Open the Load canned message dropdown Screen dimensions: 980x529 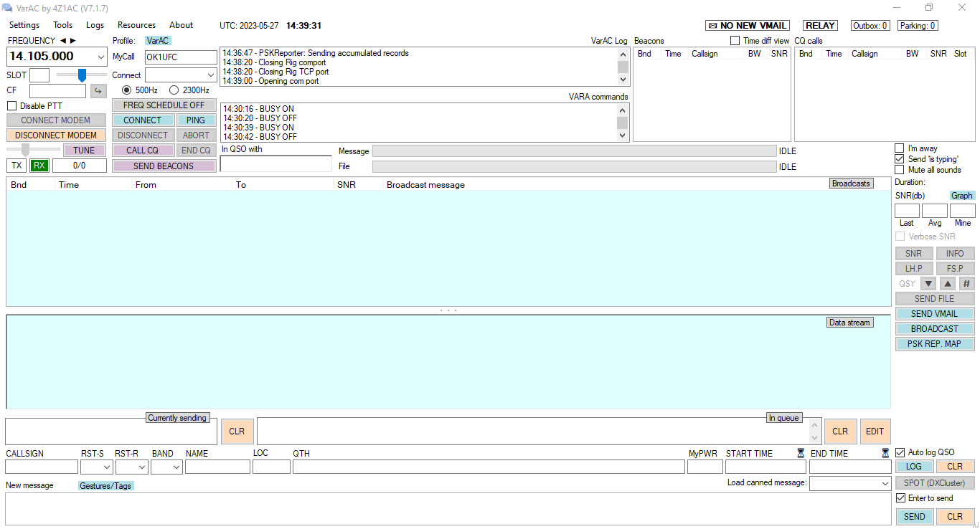click(885, 484)
